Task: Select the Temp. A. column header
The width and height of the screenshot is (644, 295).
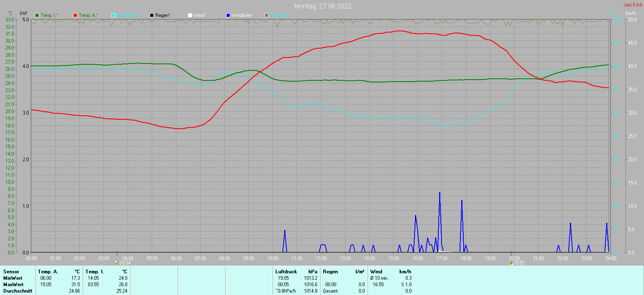Action: [48, 272]
